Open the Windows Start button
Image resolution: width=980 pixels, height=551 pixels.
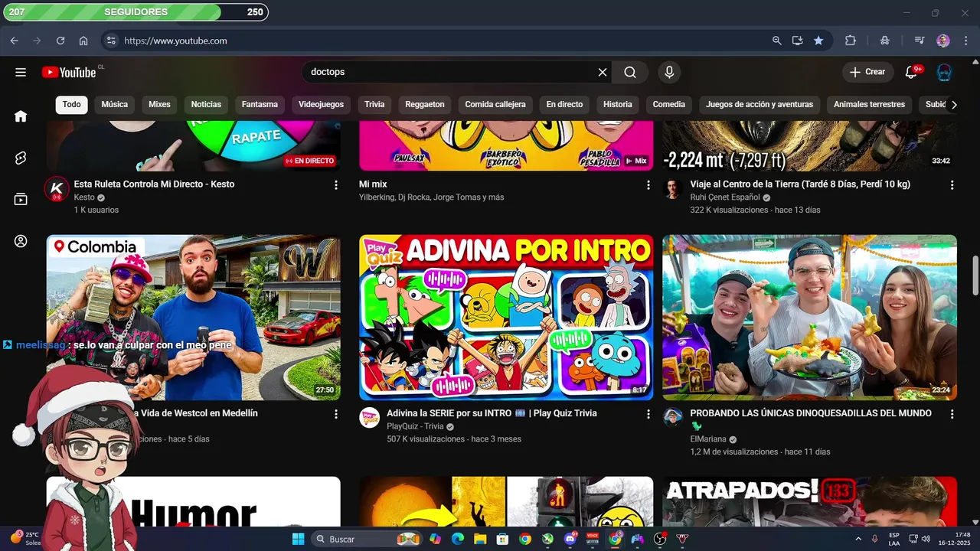click(298, 539)
